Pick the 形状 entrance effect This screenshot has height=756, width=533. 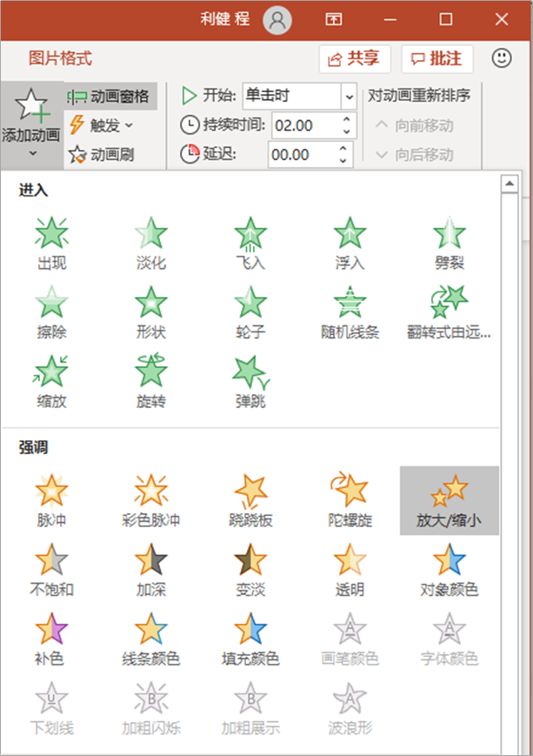150,312
